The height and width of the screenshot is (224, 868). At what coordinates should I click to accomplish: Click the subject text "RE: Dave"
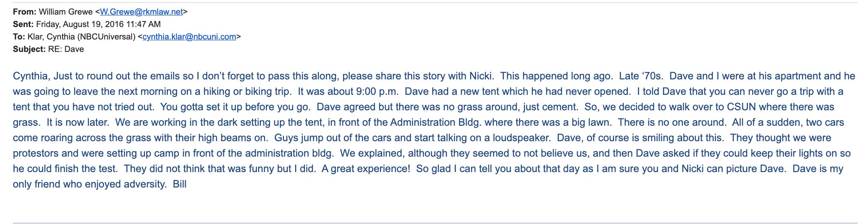click(x=66, y=49)
